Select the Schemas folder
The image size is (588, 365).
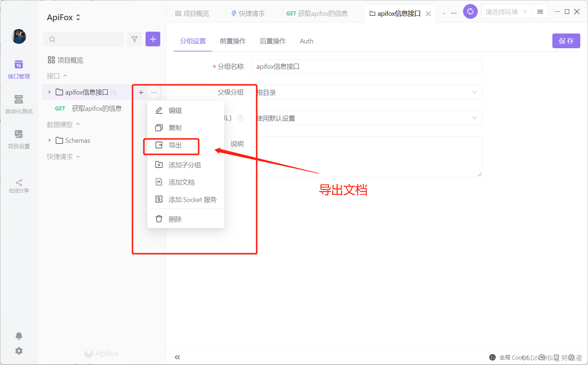(x=73, y=140)
